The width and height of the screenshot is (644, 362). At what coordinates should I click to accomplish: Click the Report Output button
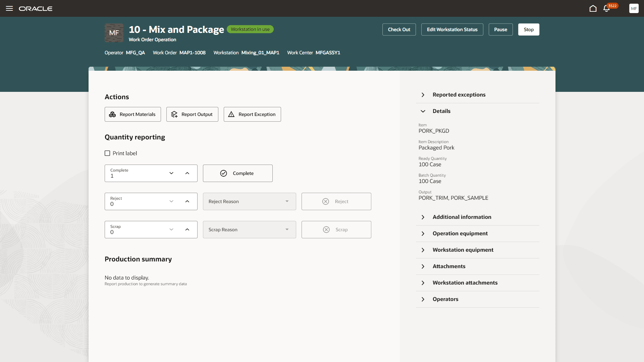pyautogui.click(x=192, y=114)
